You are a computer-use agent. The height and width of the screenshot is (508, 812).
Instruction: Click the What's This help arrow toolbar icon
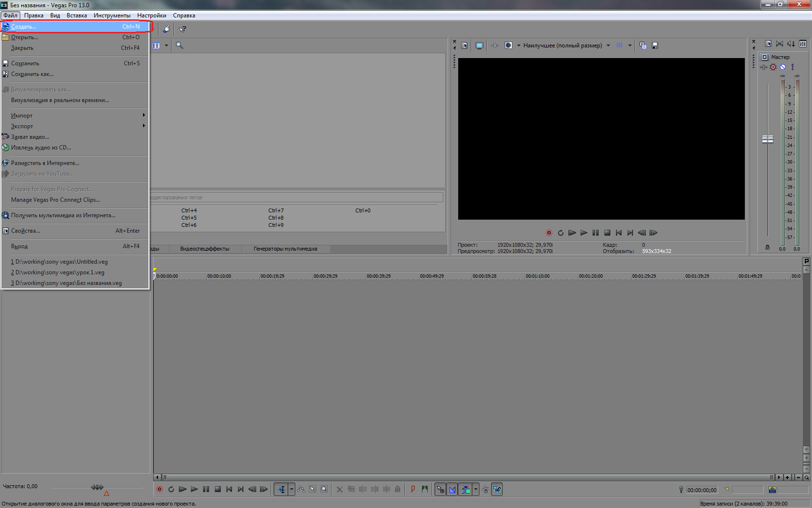click(183, 29)
